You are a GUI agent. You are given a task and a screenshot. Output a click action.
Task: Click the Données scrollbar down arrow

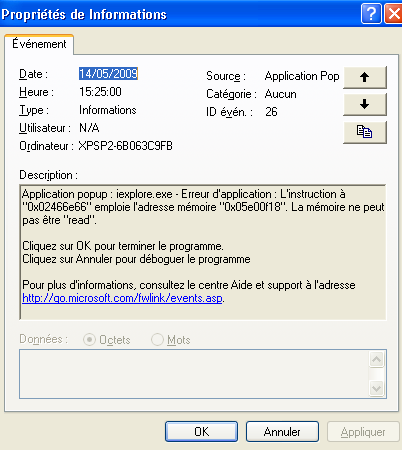377,388
